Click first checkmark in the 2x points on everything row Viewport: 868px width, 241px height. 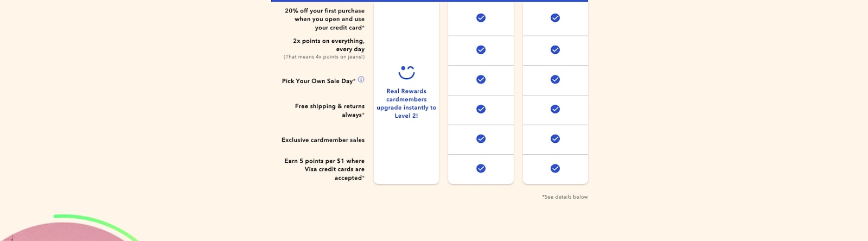tap(481, 50)
